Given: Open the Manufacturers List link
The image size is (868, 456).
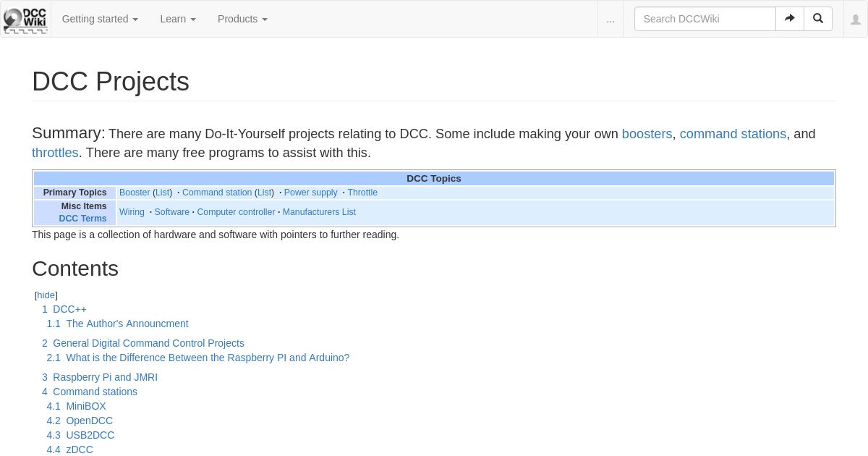Looking at the screenshot, I should [319, 212].
